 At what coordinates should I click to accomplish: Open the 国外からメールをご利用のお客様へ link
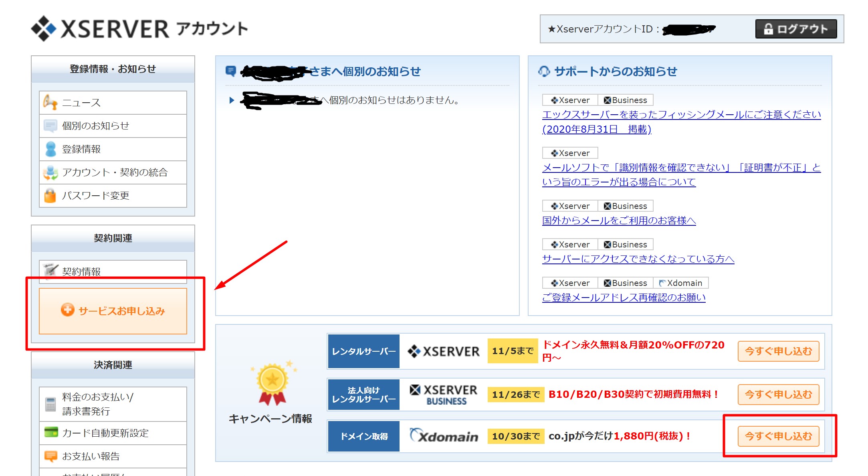[619, 221]
